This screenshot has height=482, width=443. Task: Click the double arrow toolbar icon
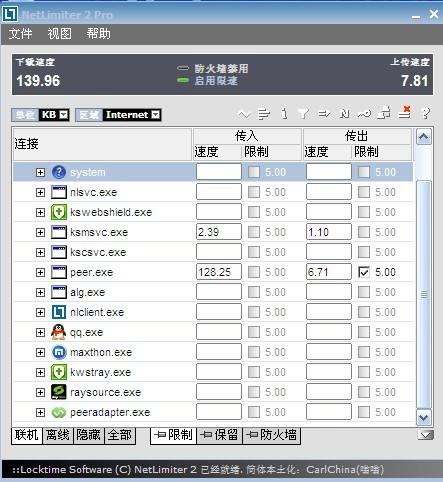pos(324,114)
